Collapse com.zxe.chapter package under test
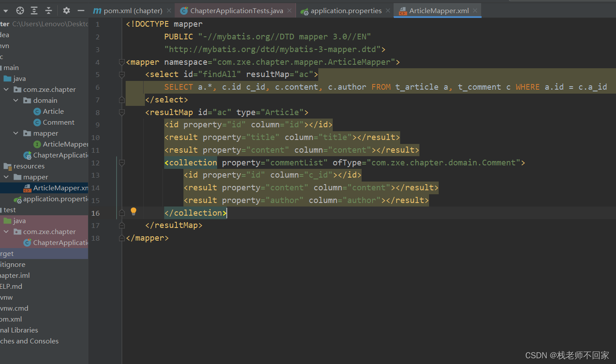Screen dimensions: 616x364 pos(7,232)
